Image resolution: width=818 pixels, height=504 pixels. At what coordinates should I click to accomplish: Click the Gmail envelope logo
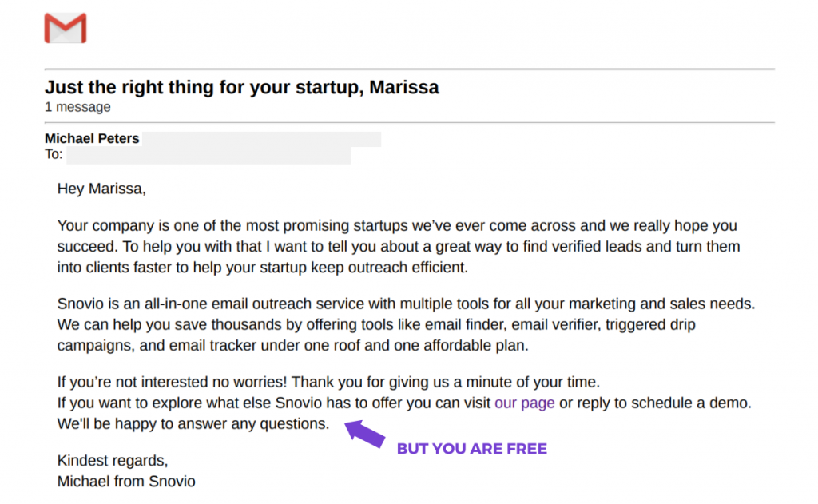click(x=66, y=28)
